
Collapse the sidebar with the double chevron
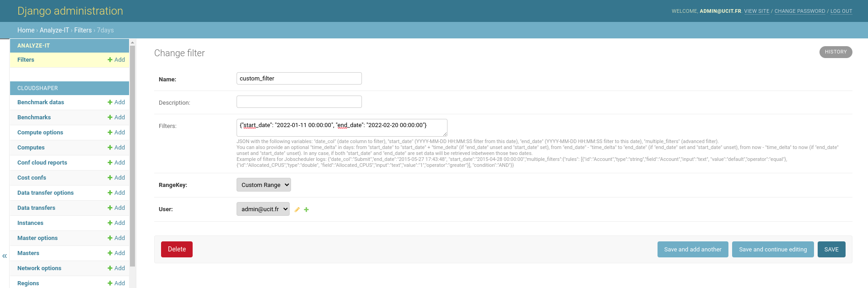[5, 256]
